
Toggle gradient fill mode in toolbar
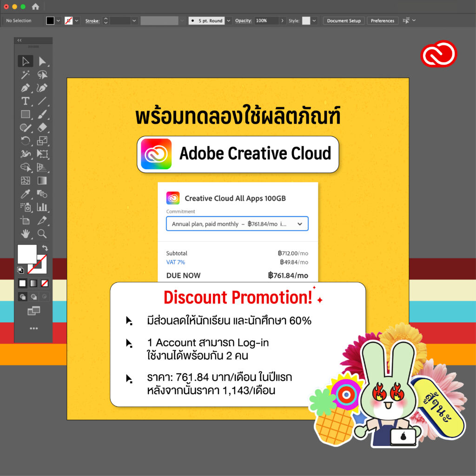(x=33, y=283)
